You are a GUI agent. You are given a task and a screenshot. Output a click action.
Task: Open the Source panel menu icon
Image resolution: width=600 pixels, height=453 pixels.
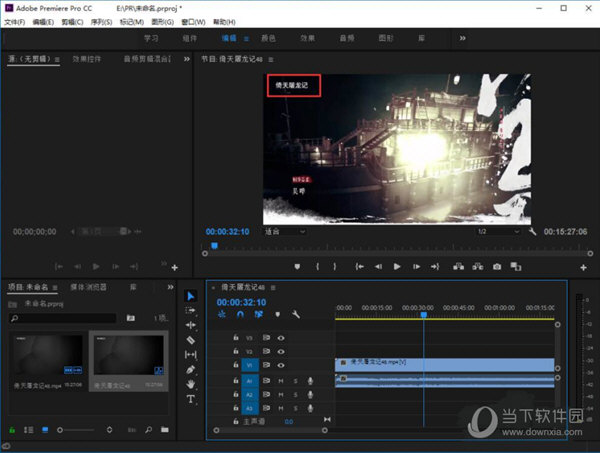pyautogui.click(x=57, y=59)
